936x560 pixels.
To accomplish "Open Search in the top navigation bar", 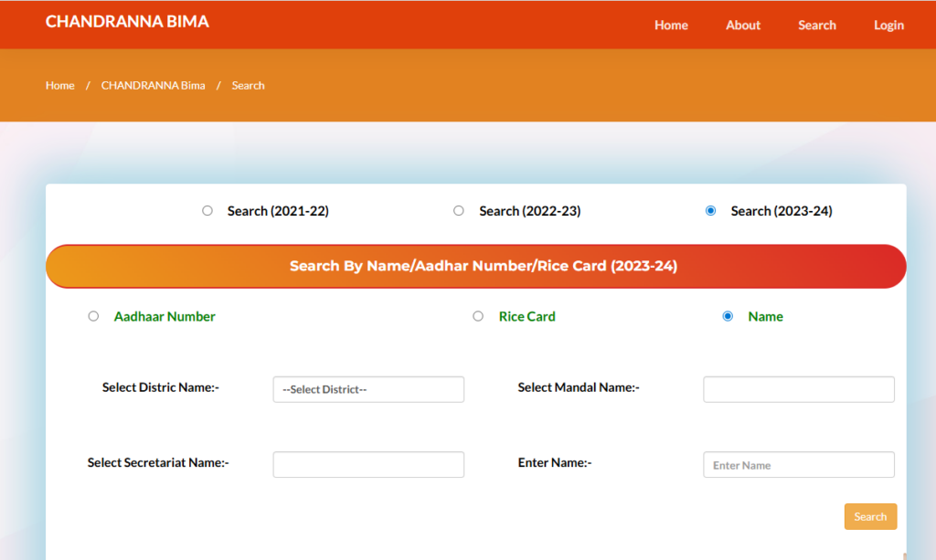I will click(x=816, y=25).
